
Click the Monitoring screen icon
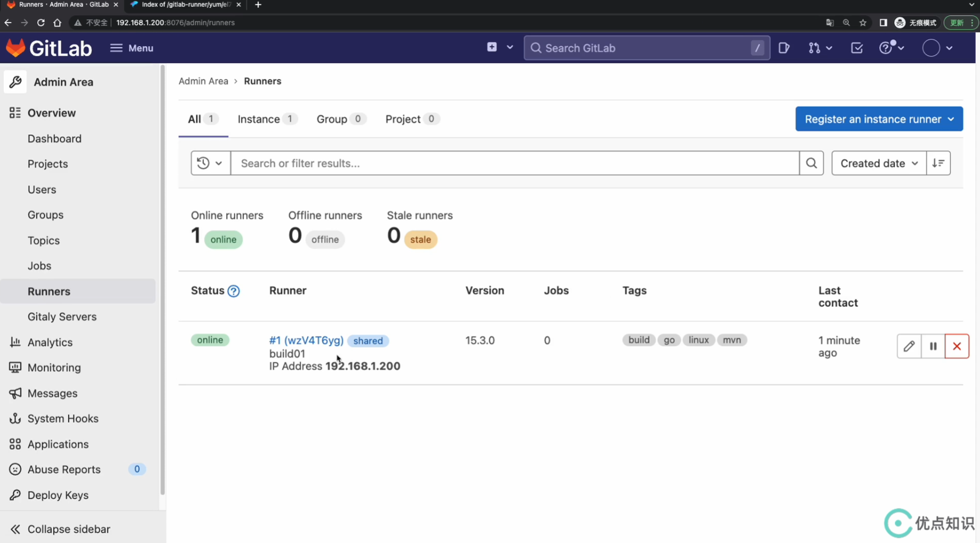pyautogui.click(x=15, y=368)
